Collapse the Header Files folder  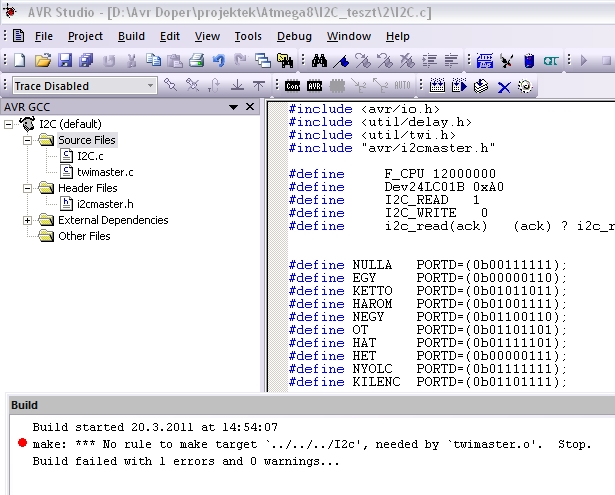tap(27, 189)
